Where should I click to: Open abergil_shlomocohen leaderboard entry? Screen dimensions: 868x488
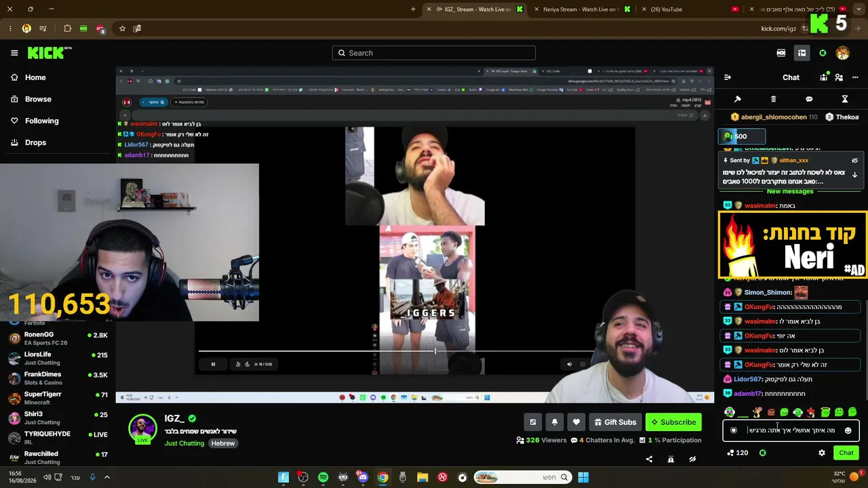[773, 117]
